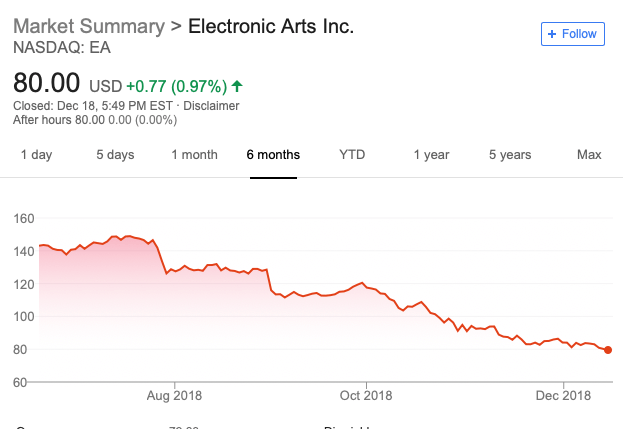
Task: View the 1 year price range
Action: [431, 155]
